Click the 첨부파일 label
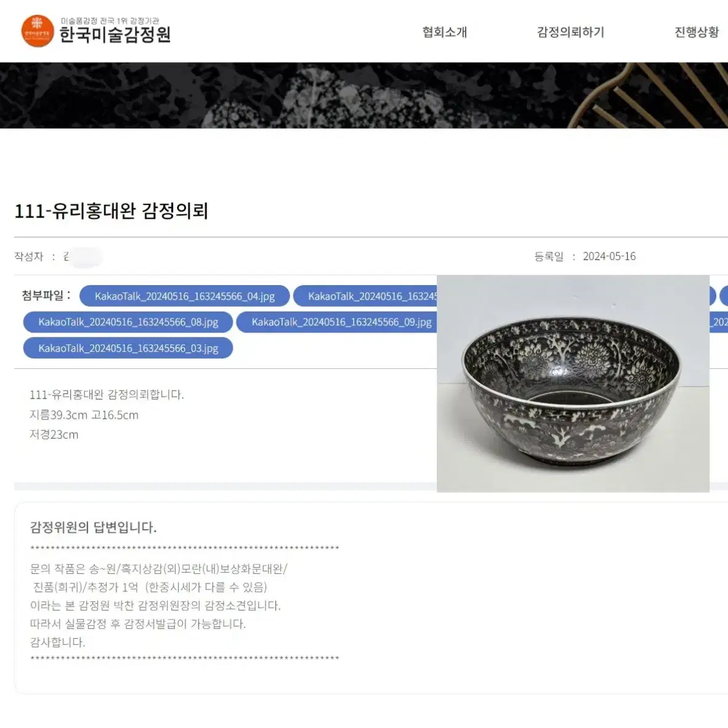The height and width of the screenshot is (728, 728). (46, 295)
